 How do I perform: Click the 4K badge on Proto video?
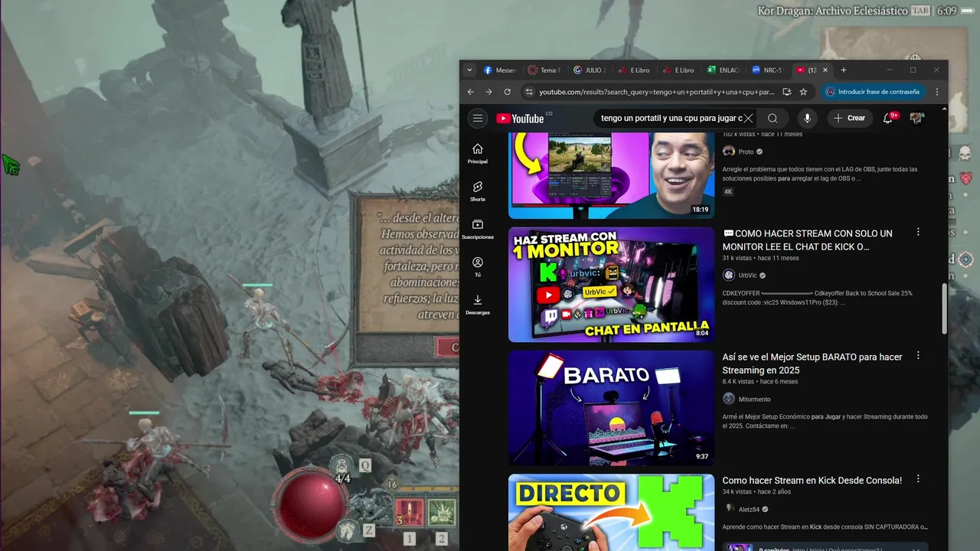728,191
